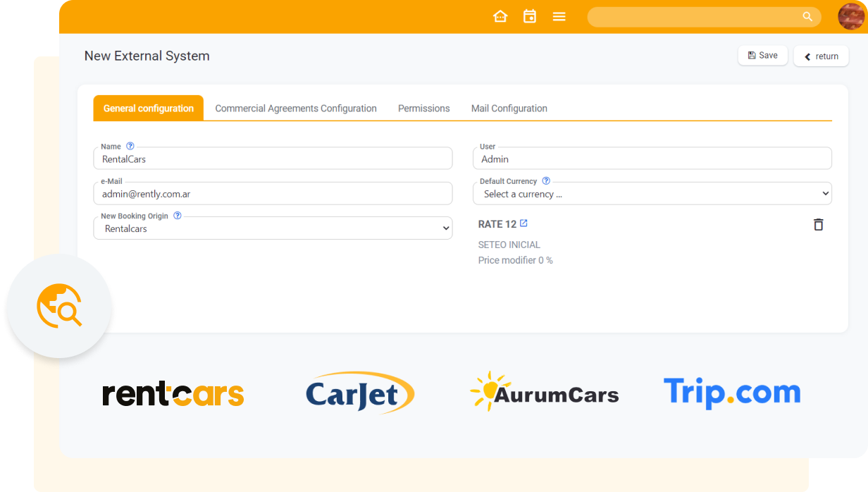This screenshot has width=868, height=492.
Task: Open the Permissions tab
Action: [423, 108]
